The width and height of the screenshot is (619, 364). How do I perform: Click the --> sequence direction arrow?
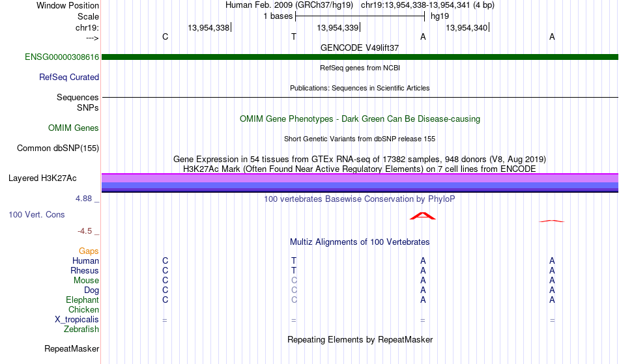pyautogui.click(x=93, y=38)
